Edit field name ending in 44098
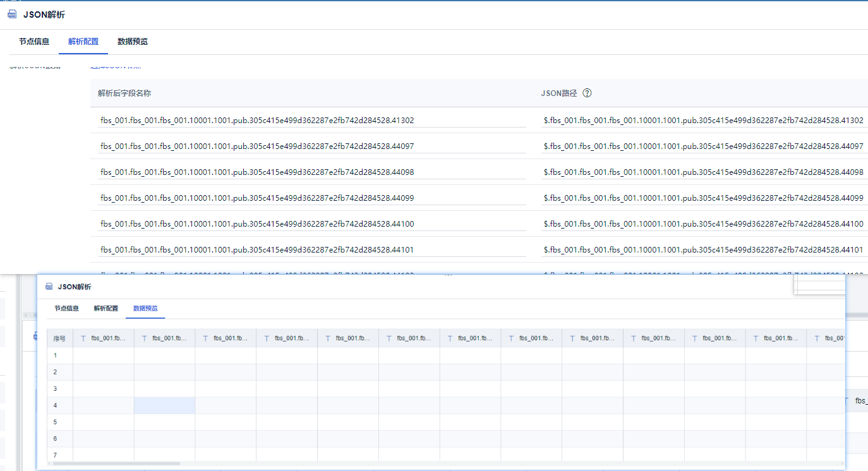The width and height of the screenshot is (868, 471). pyautogui.click(x=312, y=172)
